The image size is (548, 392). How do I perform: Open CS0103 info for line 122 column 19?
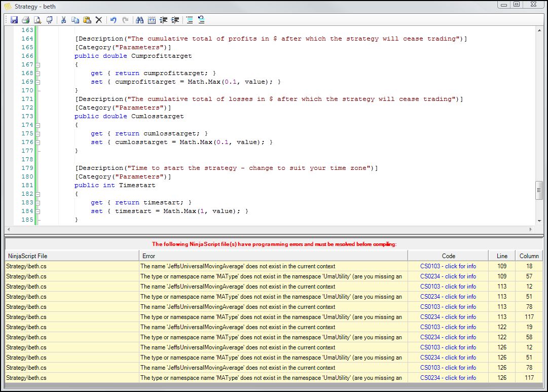[448, 327]
